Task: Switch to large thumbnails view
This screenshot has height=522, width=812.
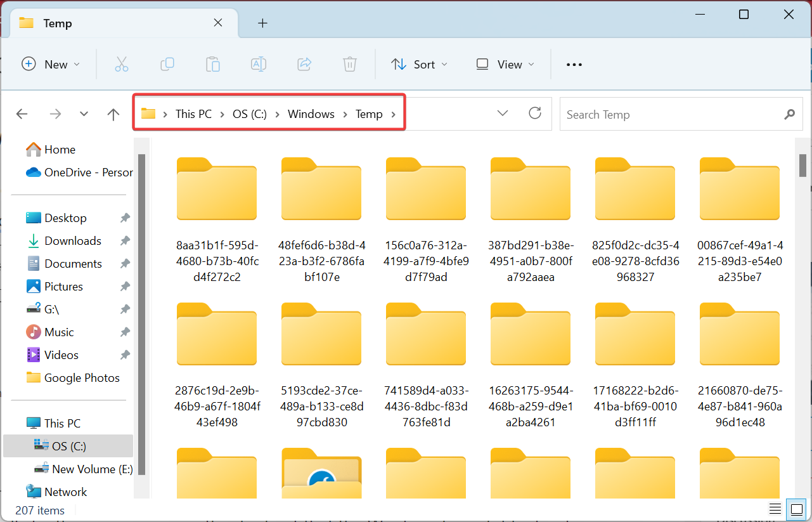Action: pos(795,509)
